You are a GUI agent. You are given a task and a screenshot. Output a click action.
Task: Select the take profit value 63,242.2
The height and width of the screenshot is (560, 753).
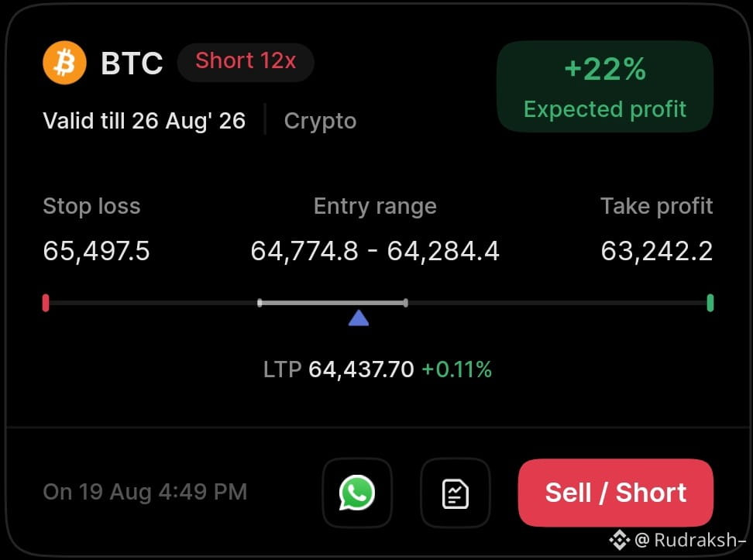click(x=657, y=251)
